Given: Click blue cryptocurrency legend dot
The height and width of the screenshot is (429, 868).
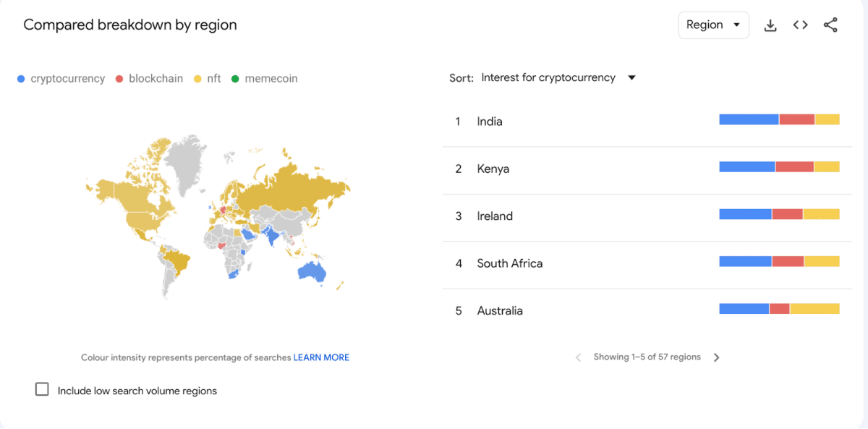Looking at the screenshot, I should pos(21,79).
